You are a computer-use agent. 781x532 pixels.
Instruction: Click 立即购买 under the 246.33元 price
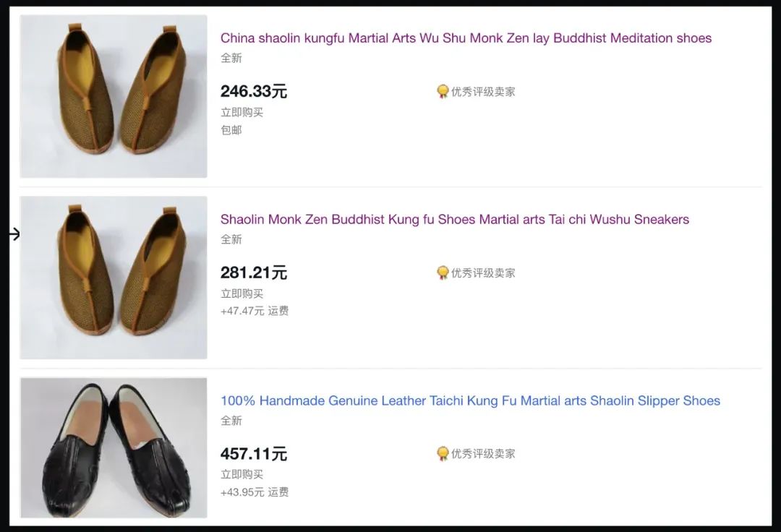pos(242,112)
